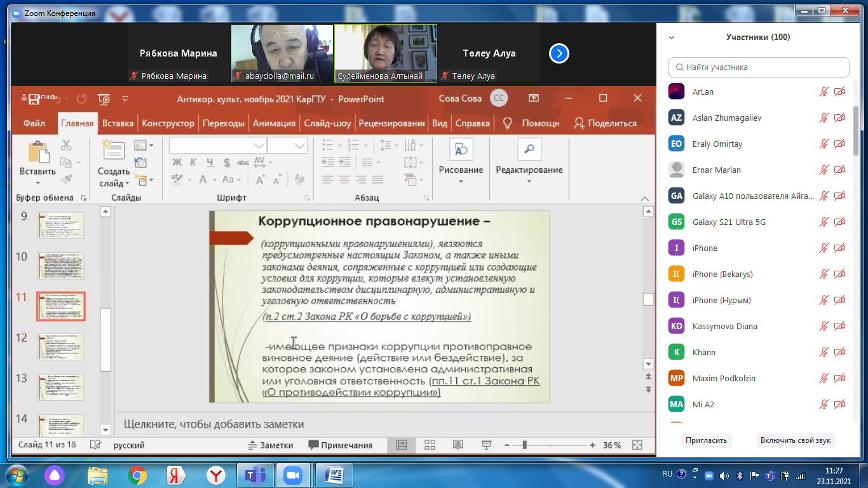
Task: Apply italic with the К button
Action: click(x=193, y=163)
